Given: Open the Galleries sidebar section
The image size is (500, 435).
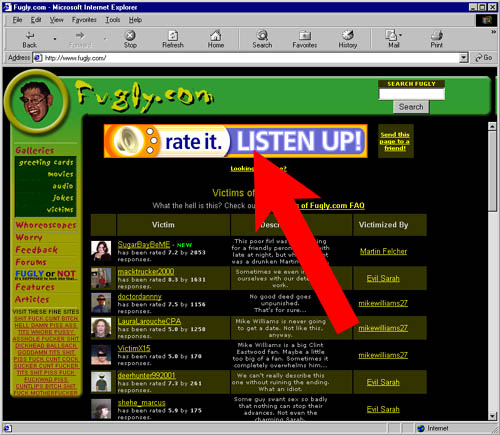Looking at the screenshot, I should tap(34, 150).
